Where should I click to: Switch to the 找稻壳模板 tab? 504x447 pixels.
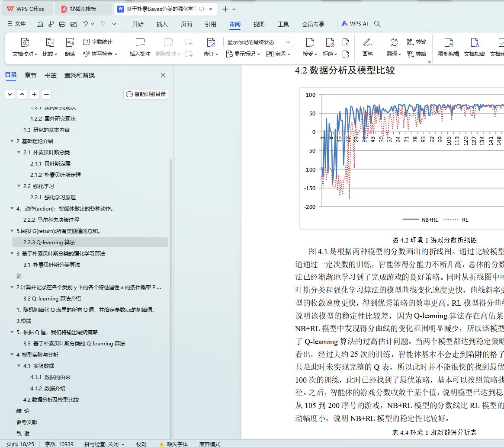point(83,9)
